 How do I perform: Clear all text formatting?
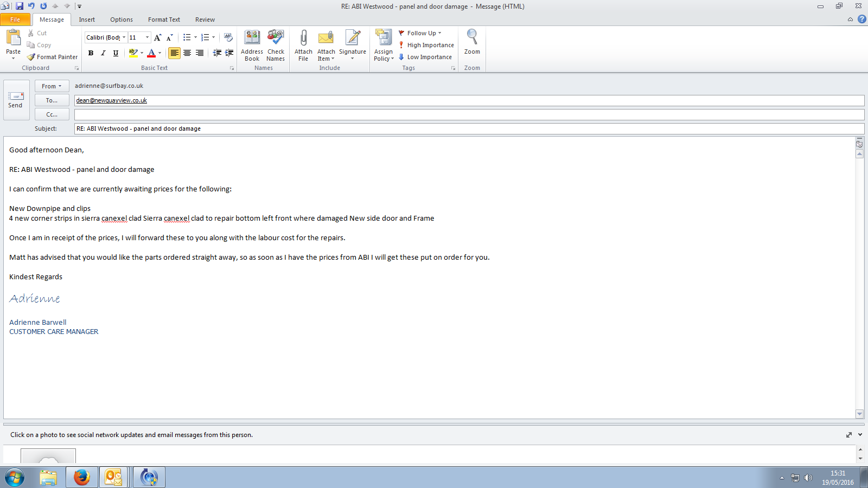(x=228, y=37)
